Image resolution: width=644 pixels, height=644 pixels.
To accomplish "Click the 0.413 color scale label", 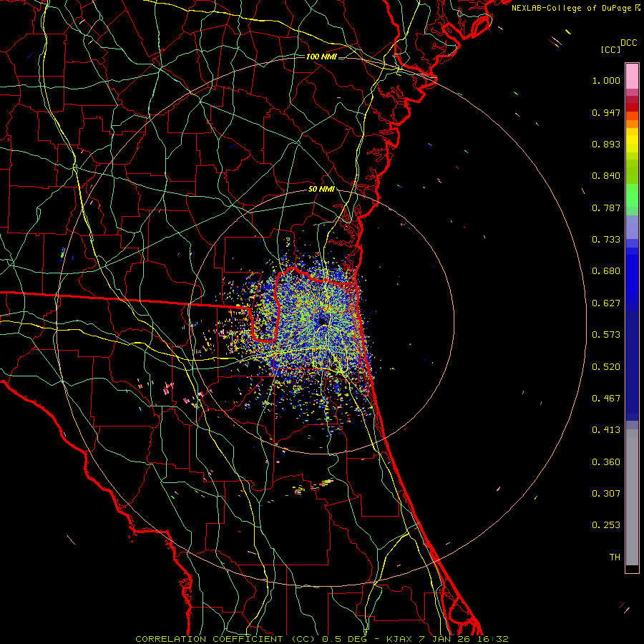I will pos(606,430).
